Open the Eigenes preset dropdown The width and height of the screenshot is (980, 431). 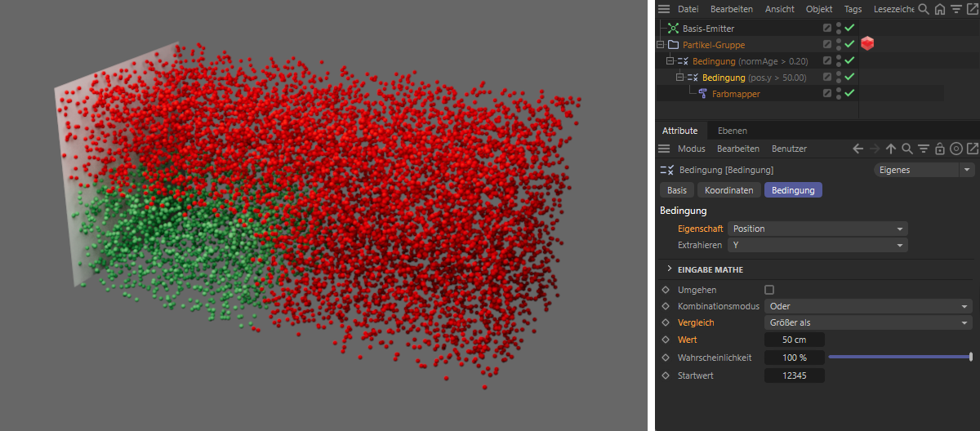[x=924, y=170]
